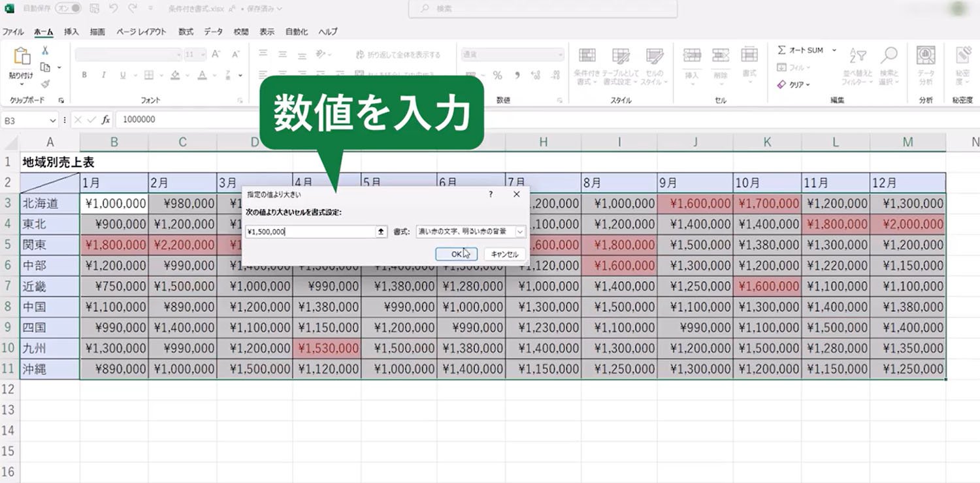Image resolution: width=980 pixels, height=483 pixels.
Task: Click the save icon in title bar
Action: 94,8
